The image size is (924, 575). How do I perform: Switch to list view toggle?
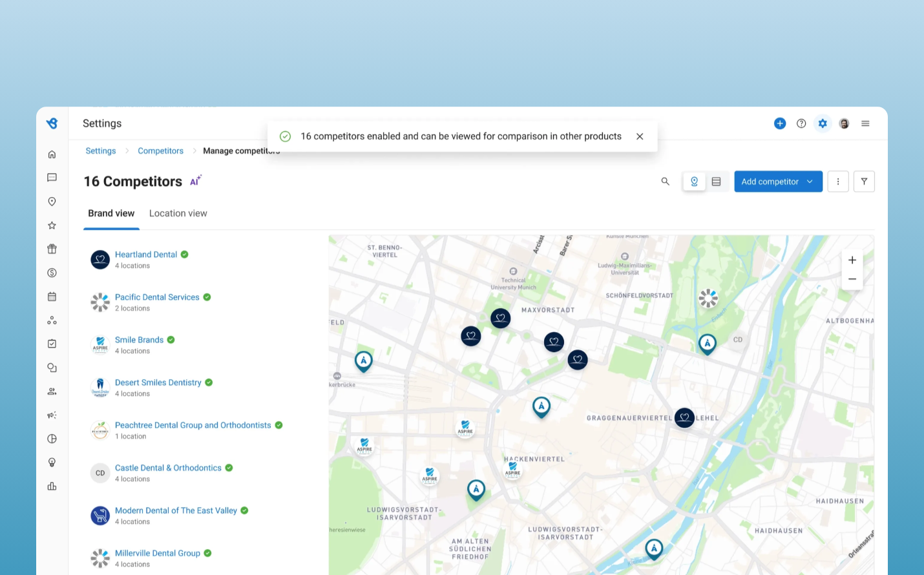click(717, 182)
